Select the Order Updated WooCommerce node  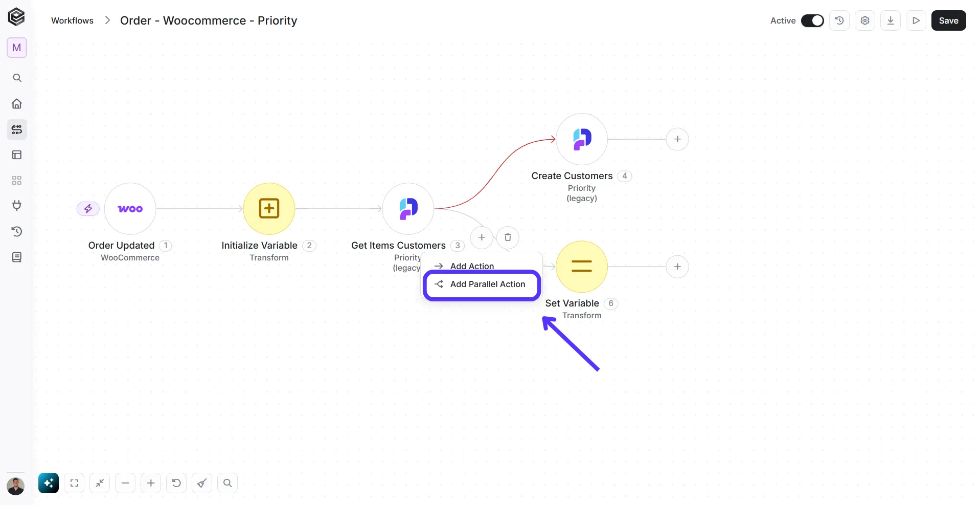(130, 209)
